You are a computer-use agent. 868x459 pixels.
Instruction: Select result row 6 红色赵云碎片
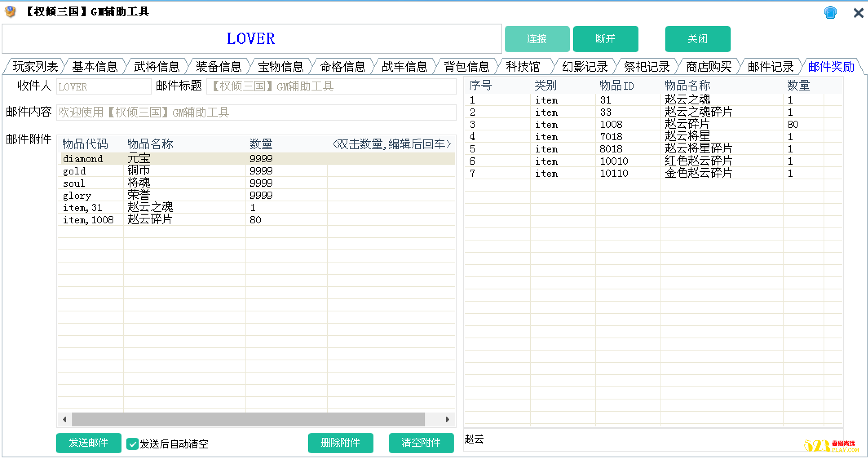654,161
